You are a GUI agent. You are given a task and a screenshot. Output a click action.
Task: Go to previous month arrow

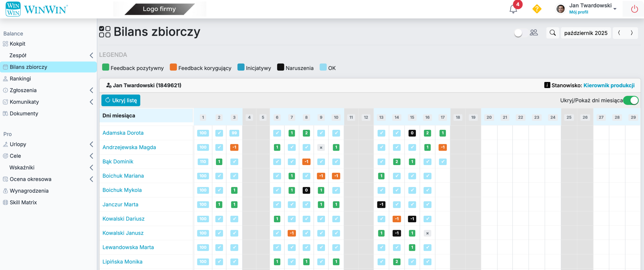pos(619,33)
